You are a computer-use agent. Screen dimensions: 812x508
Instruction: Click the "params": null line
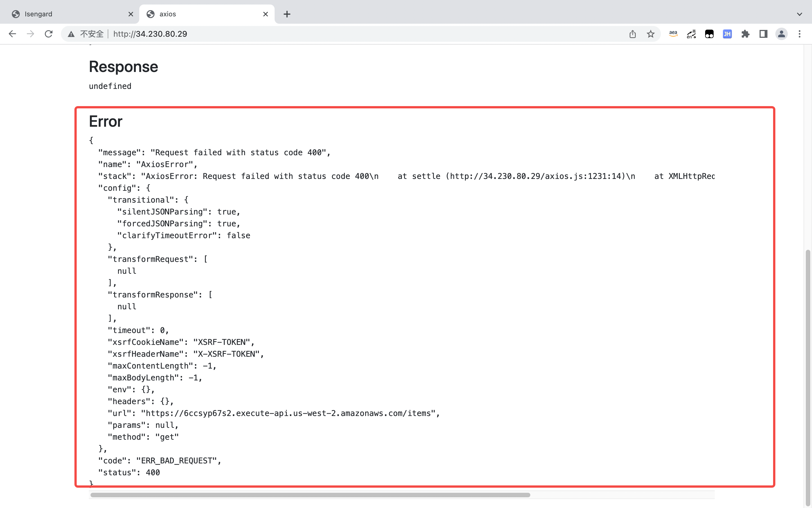[x=143, y=425]
